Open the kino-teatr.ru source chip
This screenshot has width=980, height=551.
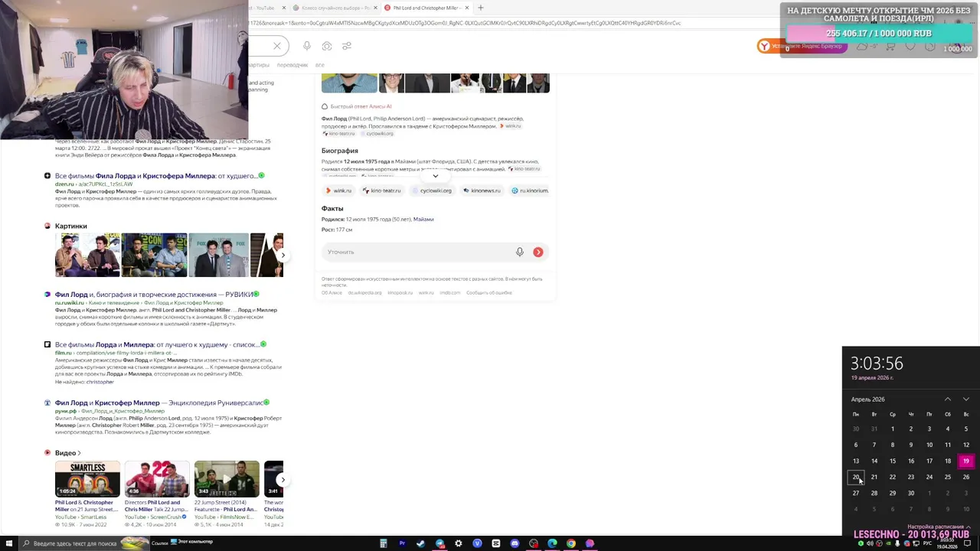click(x=381, y=191)
